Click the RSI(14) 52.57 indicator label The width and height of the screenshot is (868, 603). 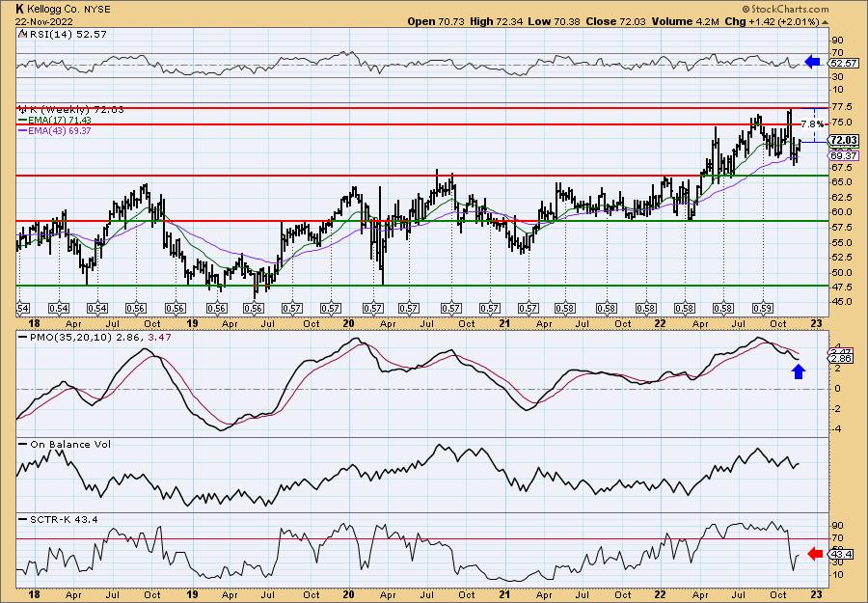click(x=67, y=35)
